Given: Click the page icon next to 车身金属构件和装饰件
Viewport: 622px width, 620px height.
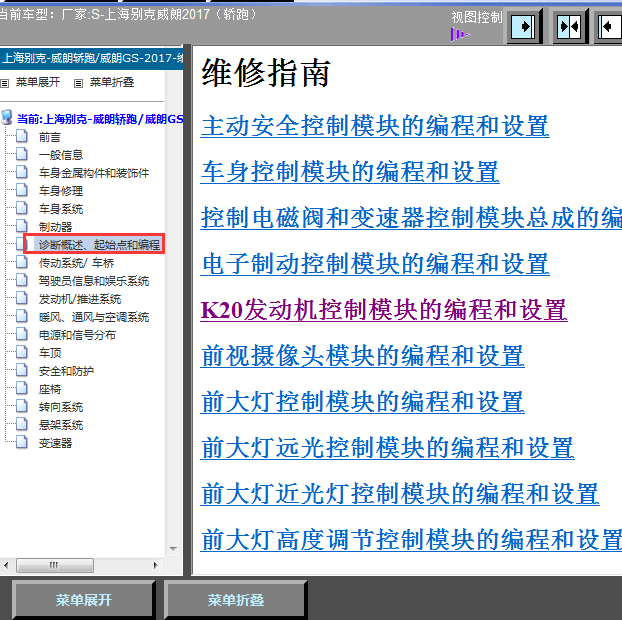Looking at the screenshot, I should (22, 172).
